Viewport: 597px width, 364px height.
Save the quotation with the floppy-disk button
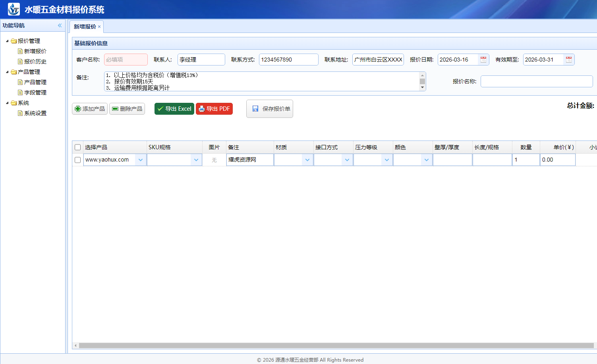270,109
